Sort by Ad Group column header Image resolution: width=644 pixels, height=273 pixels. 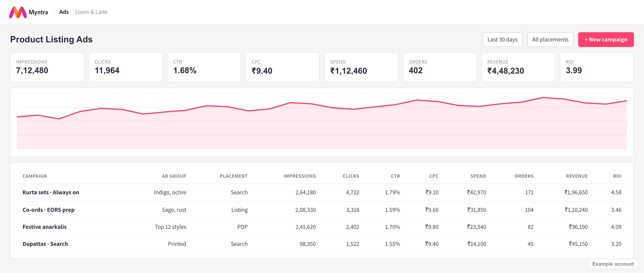tap(174, 176)
